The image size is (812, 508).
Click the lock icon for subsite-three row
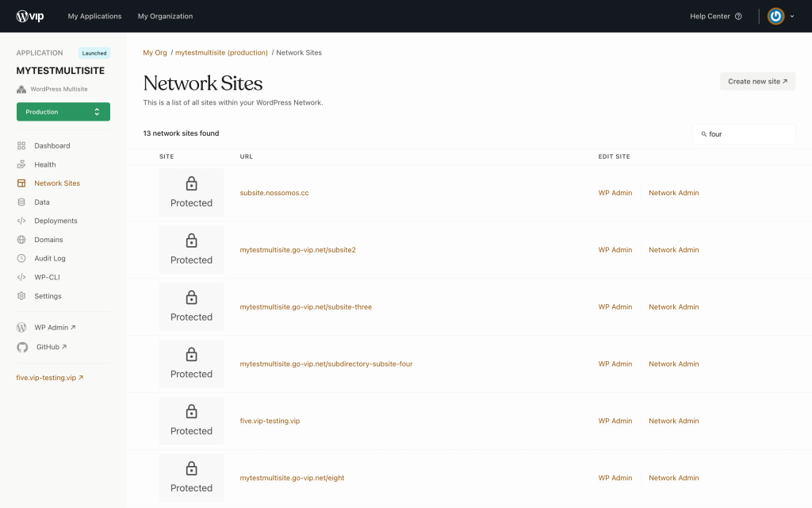[x=192, y=298]
